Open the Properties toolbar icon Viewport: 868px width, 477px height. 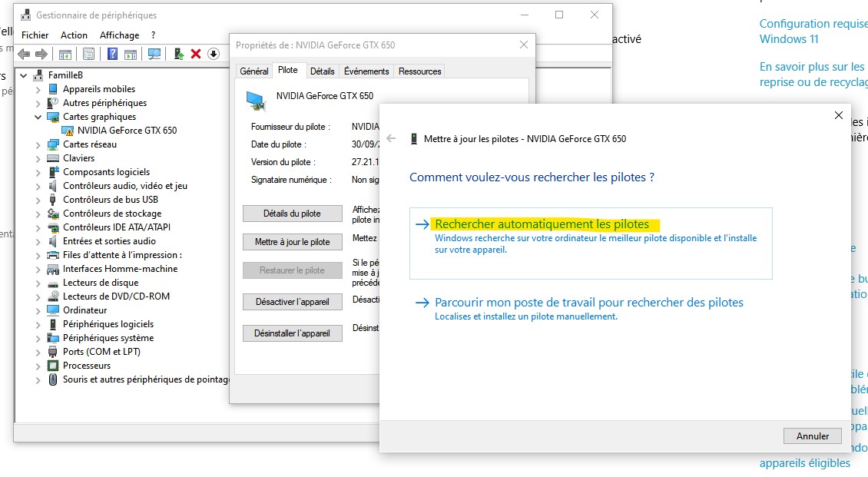pyautogui.click(x=88, y=54)
